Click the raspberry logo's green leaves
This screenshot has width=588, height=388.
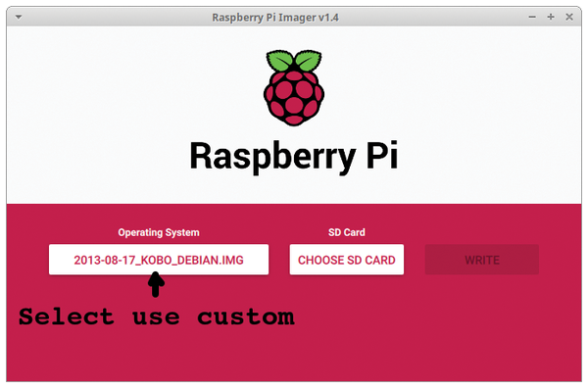pos(294,61)
